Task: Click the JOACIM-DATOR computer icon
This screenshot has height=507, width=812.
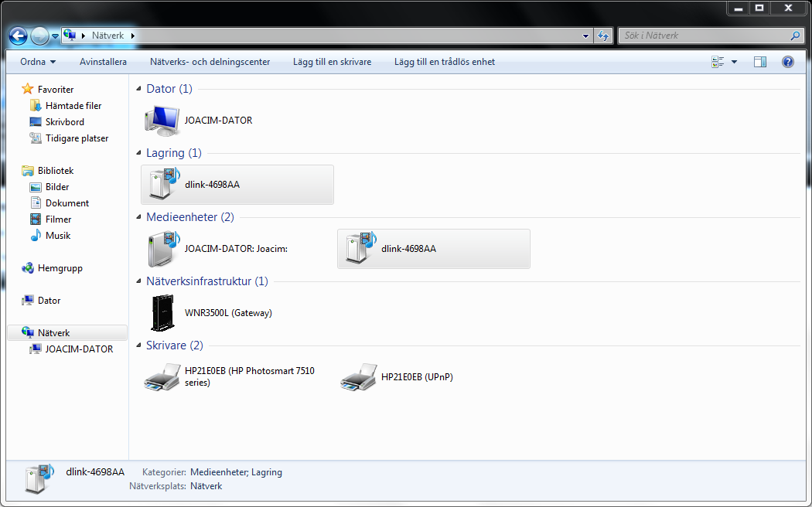Action: 162,121
